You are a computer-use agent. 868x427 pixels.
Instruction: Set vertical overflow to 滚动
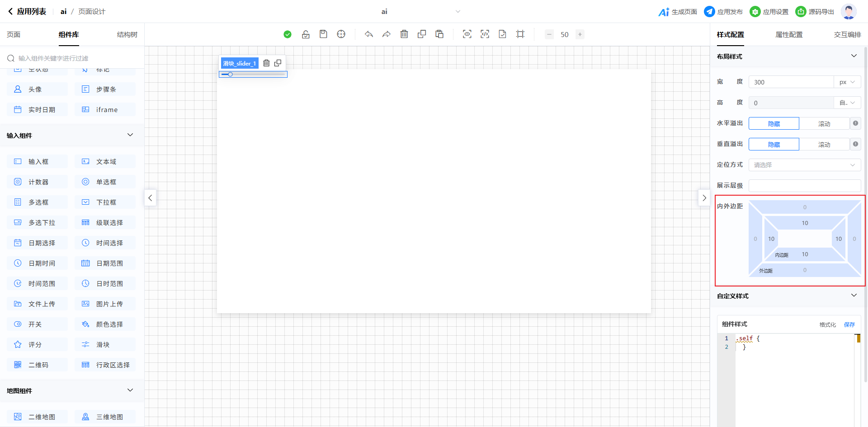[824, 145]
